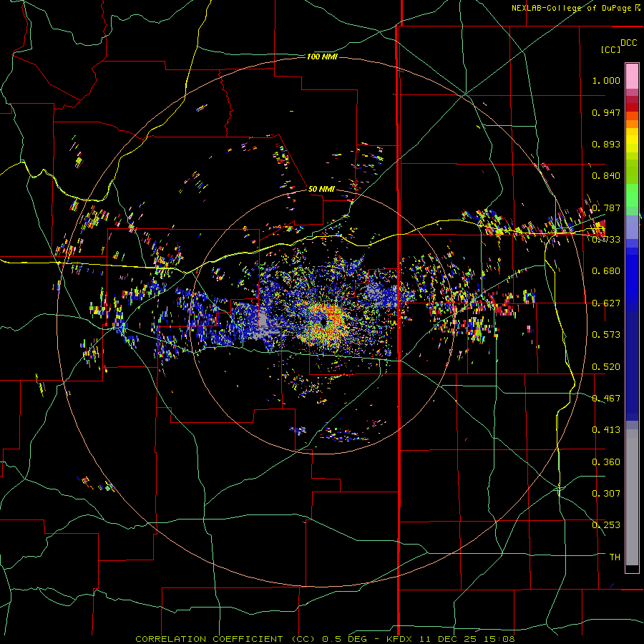Pick the pink segment of color bar
This screenshot has width=644, height=644.
[632, 76]
